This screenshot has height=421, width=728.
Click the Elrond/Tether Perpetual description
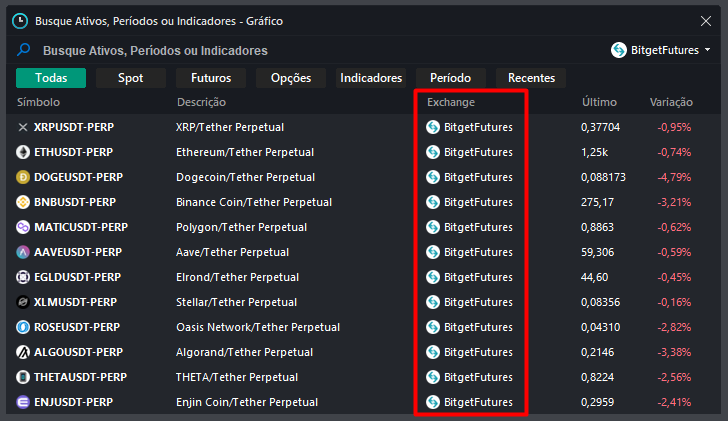(x=237, y=277)
